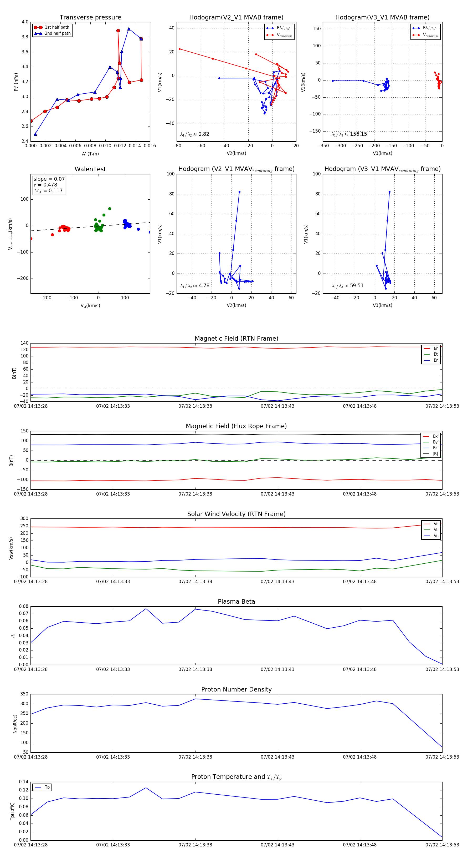
Task: Click the Bt legend entry in the RTN magnetic field plot
Action: pyautogui.click(x=431, y=354)
